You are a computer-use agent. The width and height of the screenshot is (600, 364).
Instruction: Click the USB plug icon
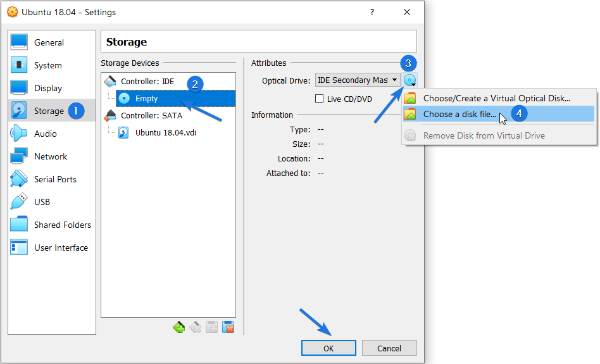(19, 202)
